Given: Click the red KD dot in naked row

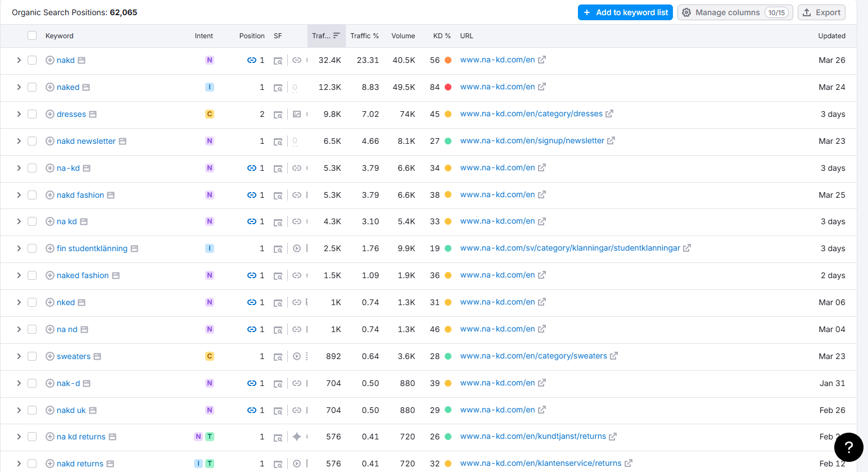Looking at the screenshot, I should tap(448, 87).
